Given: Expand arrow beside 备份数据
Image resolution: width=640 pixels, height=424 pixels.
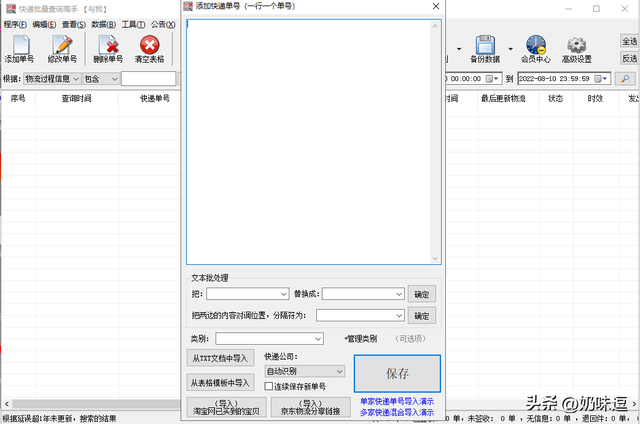Looking at the screenshot, I should pos(511,49).
